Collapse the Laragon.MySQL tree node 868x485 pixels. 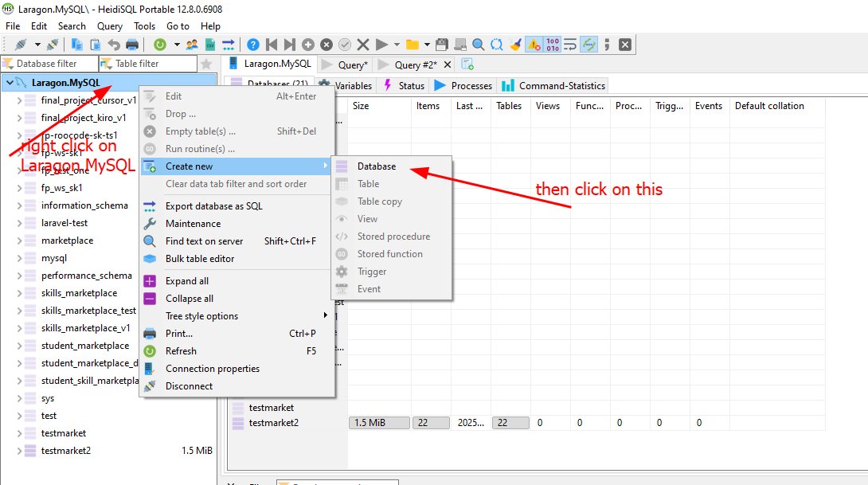(x=10, y=83)
